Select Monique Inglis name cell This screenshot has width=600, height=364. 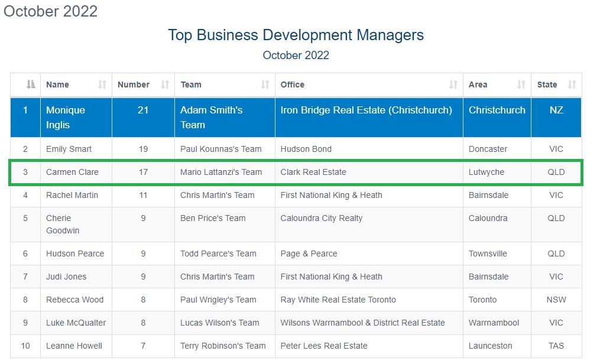point(76,118)
